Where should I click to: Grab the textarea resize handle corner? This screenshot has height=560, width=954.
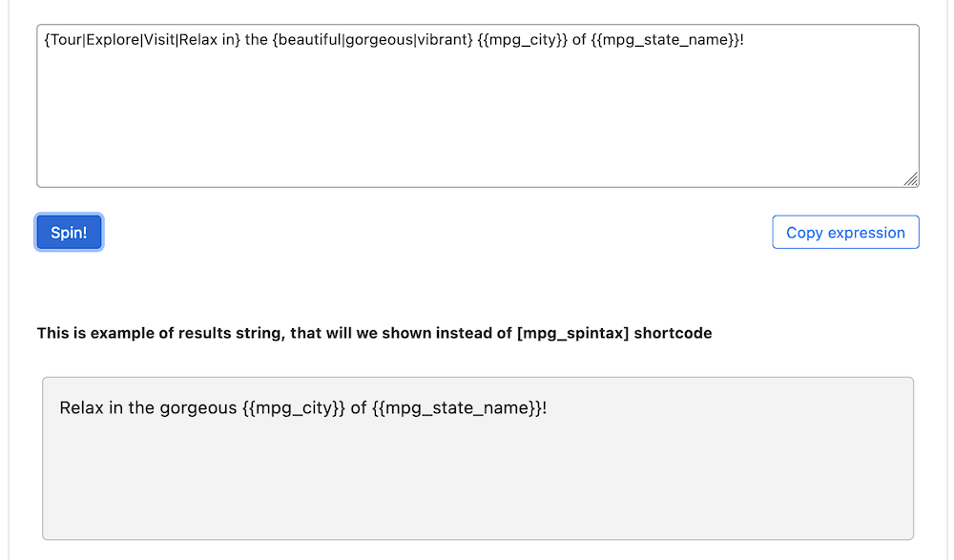(911, 179)
